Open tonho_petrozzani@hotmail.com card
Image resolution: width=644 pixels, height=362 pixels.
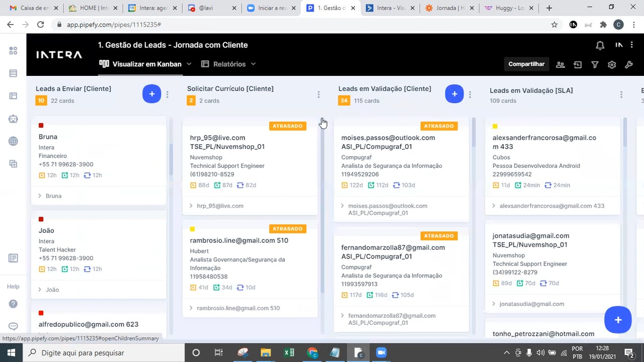[x=543, y=334]
